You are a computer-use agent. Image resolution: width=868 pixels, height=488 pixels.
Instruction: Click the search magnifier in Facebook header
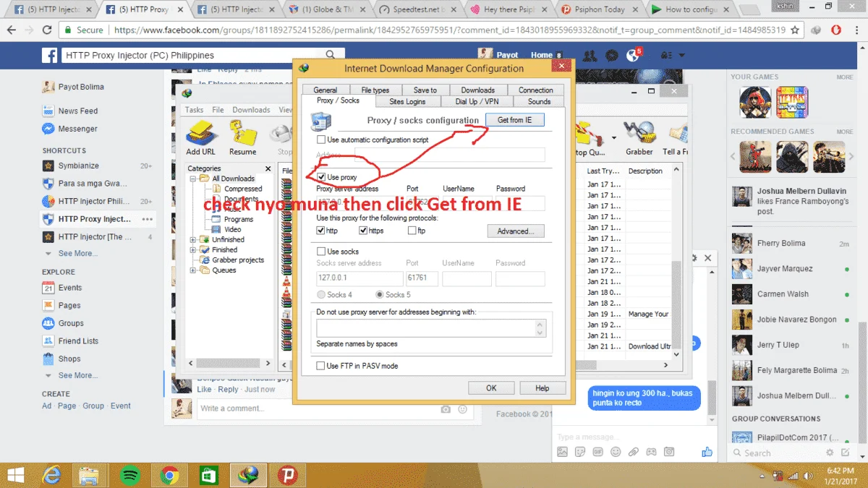click(x=331, y=55)
